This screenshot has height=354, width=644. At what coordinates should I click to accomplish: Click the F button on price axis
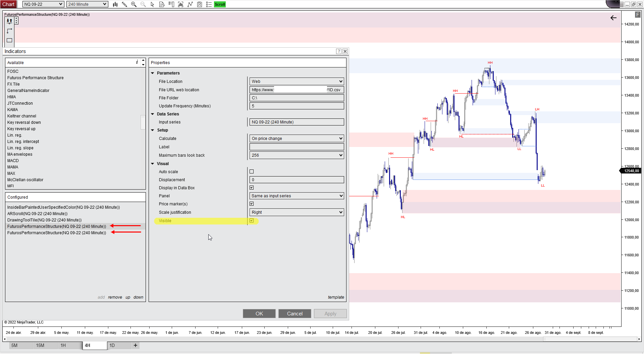point(638,14)
